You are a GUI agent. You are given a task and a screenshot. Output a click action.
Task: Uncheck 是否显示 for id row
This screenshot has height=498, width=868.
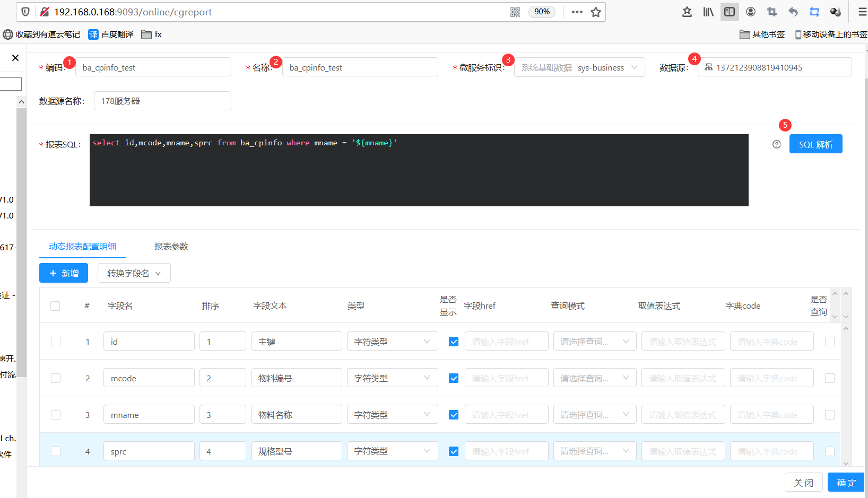454,342
